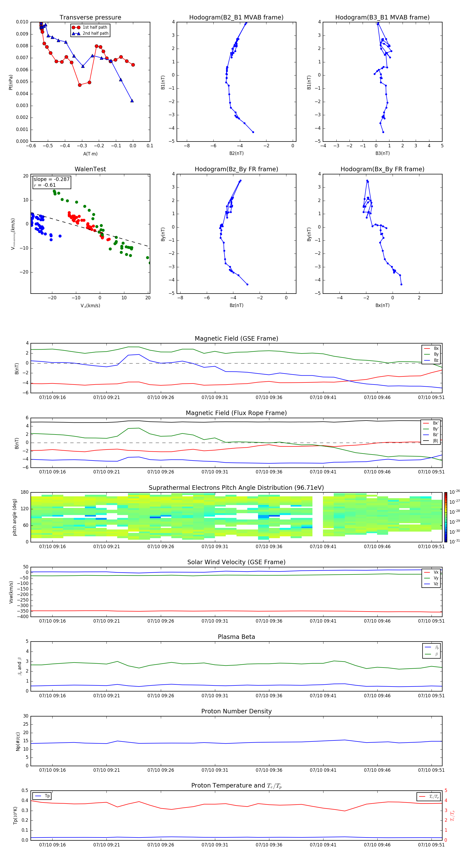Click the 'Magnetic Field (Flux Rope Frame)' title
The width and height of the screenshot is (473, 868).
[236, 413]
